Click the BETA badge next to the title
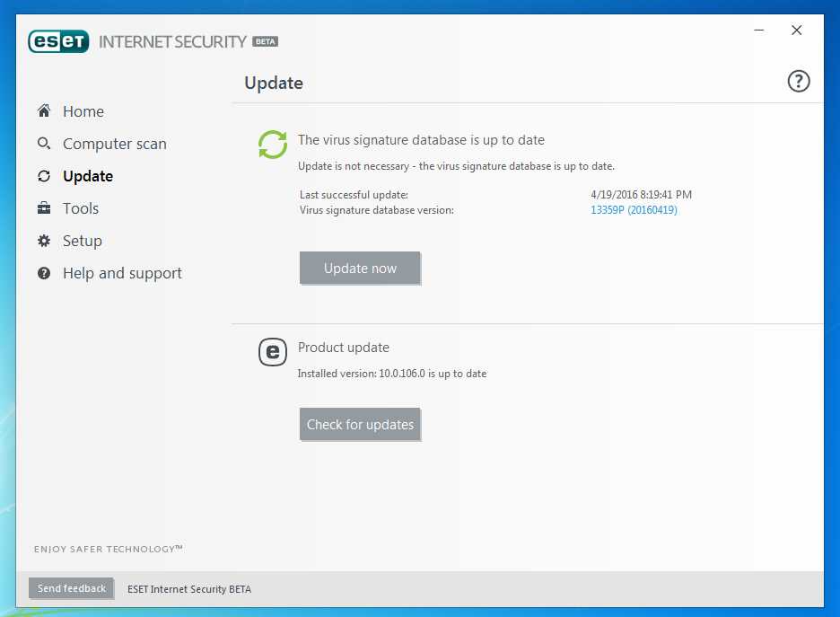The height and width of the screenshot is (617, 840). point(265,41)
